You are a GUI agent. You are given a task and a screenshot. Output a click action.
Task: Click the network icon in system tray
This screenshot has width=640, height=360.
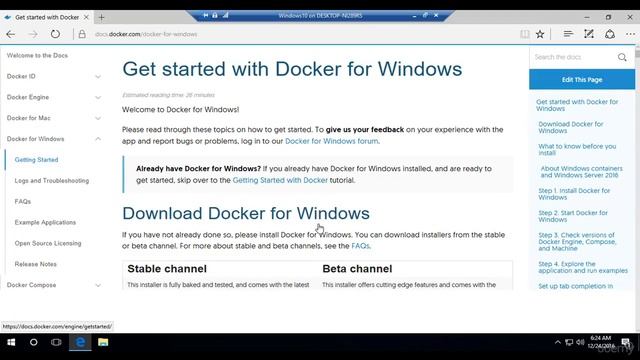(x=569, y=342)
